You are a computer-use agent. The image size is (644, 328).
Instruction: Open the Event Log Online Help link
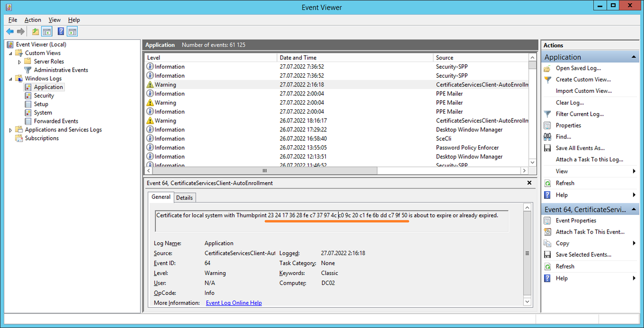(234, 303)
